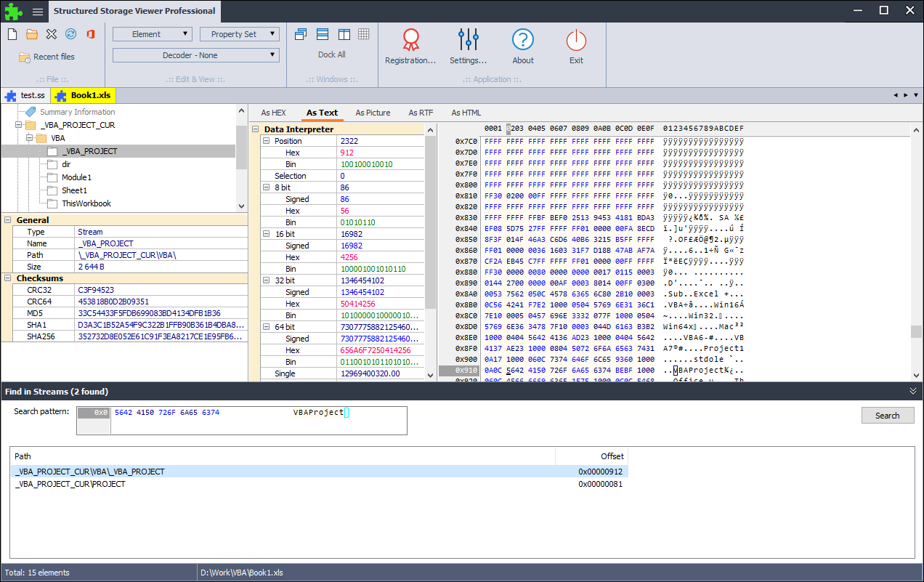Image resolution: width=924 pixels, height=582 pixels.
Task: Collapse the Position group
Action: tap(267, 141)
